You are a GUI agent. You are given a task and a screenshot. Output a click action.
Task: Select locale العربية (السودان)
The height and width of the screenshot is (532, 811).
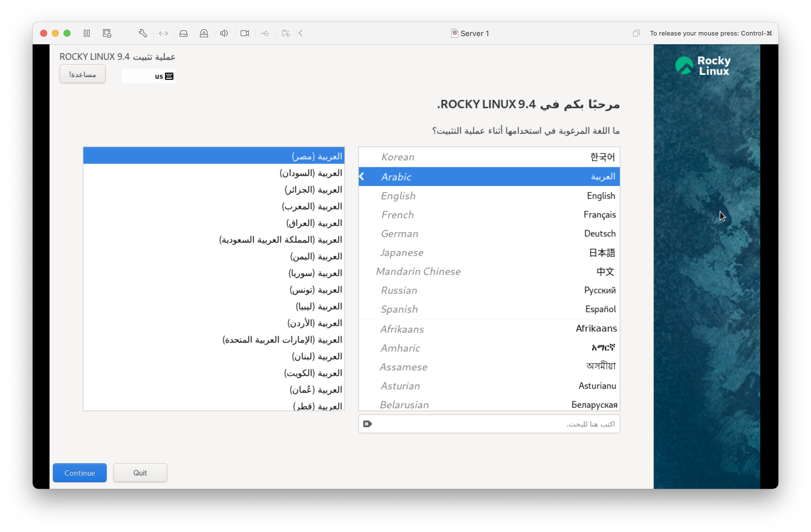click(214, 173)
